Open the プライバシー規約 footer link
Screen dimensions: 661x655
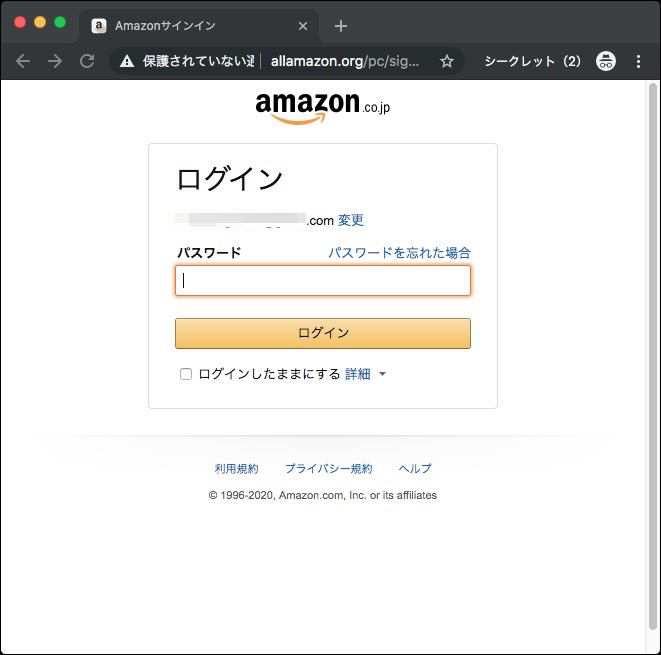coord(328,468)
